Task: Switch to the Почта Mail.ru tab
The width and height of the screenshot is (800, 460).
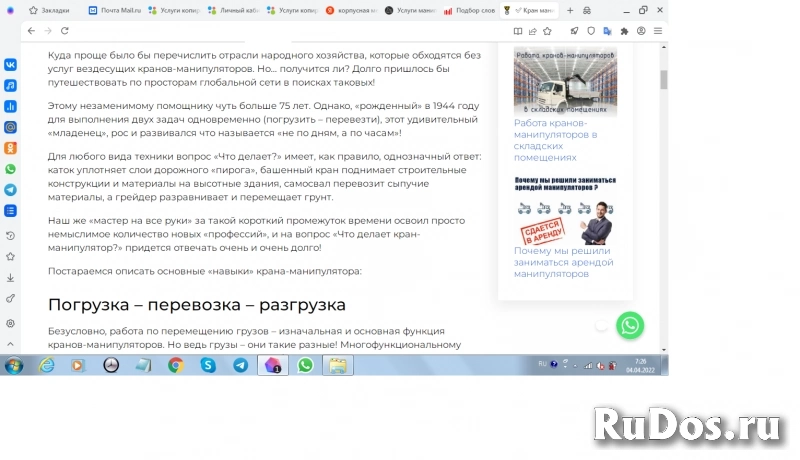Action: point(115,10)
